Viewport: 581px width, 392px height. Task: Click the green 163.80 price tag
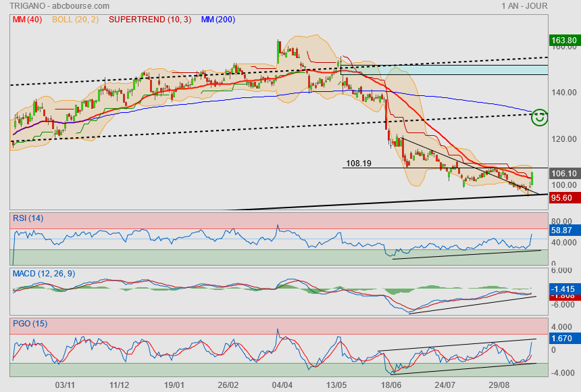[564, 40]
